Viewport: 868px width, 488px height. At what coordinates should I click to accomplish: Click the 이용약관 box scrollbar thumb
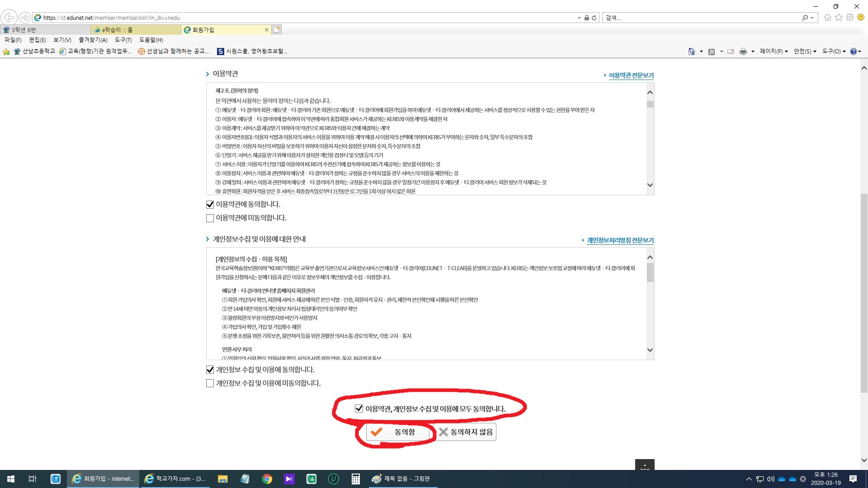click(650, 104)
